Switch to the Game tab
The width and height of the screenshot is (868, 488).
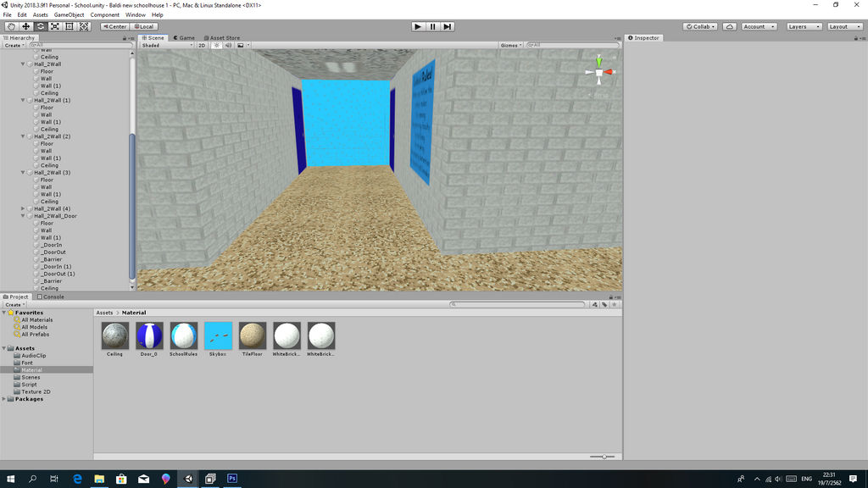pos(184,38)
